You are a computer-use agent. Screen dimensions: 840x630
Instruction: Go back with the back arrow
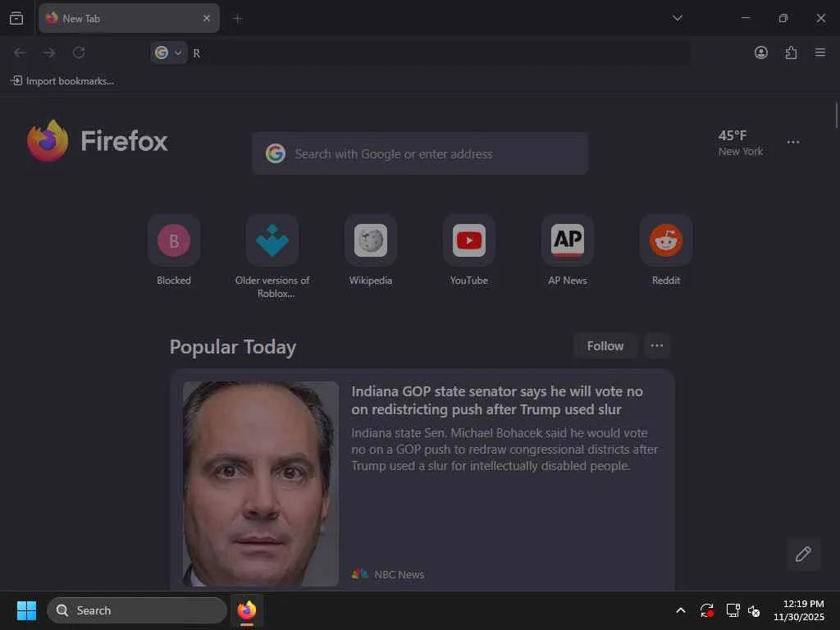[x=20, y=52]
